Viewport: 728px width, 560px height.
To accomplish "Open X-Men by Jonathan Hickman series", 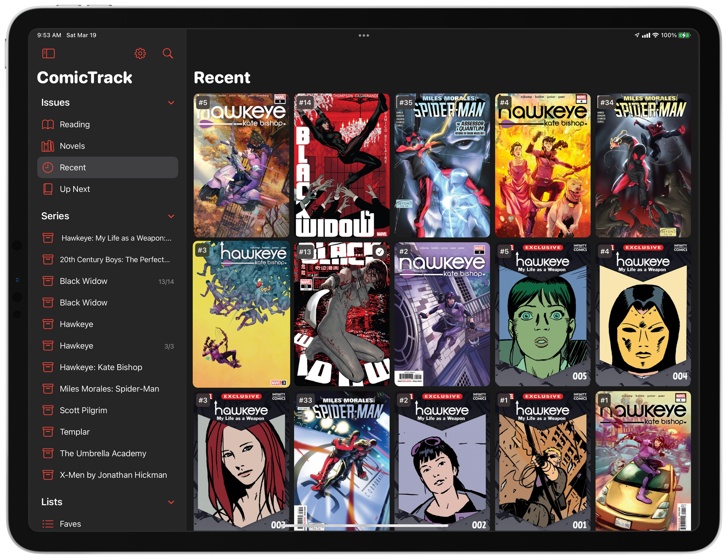I will click(108, 475).
